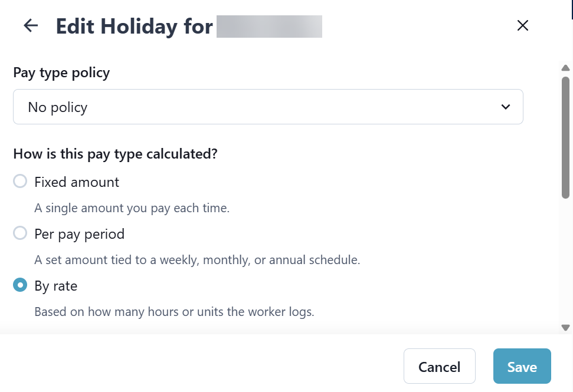The image size is (573, 392).
Task: Click the "Based on how many hours" description
Action: click(x=174, y=312)
